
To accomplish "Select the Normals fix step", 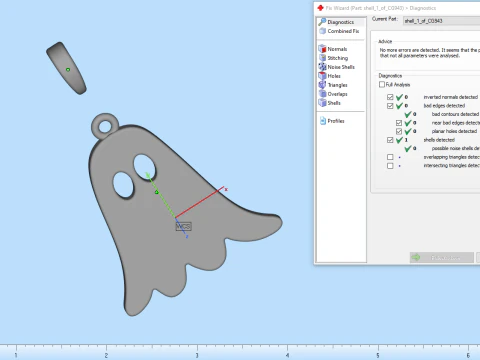I will point(333,49).
